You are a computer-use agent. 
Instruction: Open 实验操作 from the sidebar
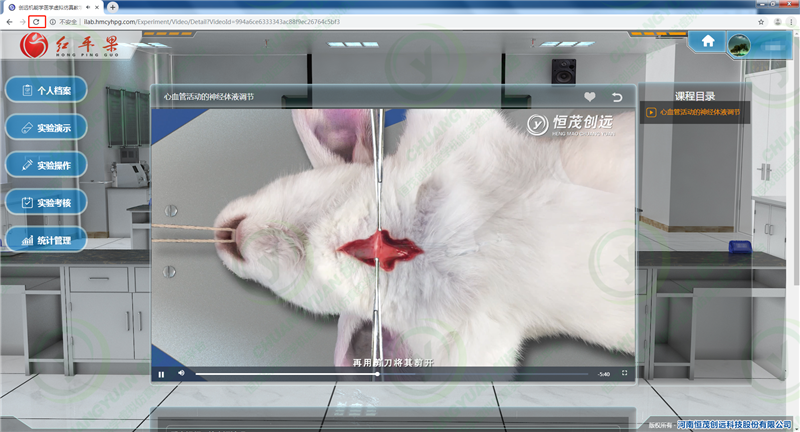(x=46, y=165)
